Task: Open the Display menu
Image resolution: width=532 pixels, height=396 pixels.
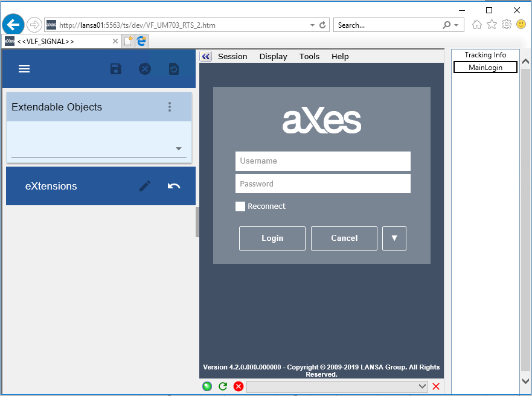Action: (273, 56)
